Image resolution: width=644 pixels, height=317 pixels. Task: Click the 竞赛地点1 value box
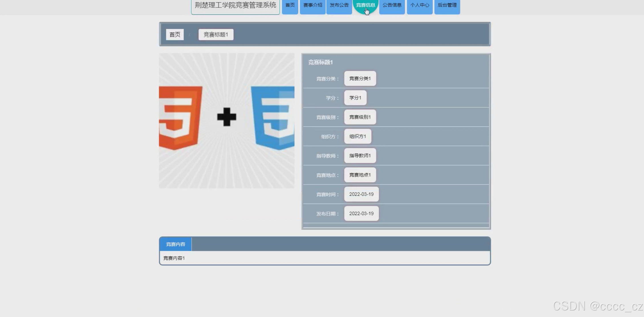[360, 175]
